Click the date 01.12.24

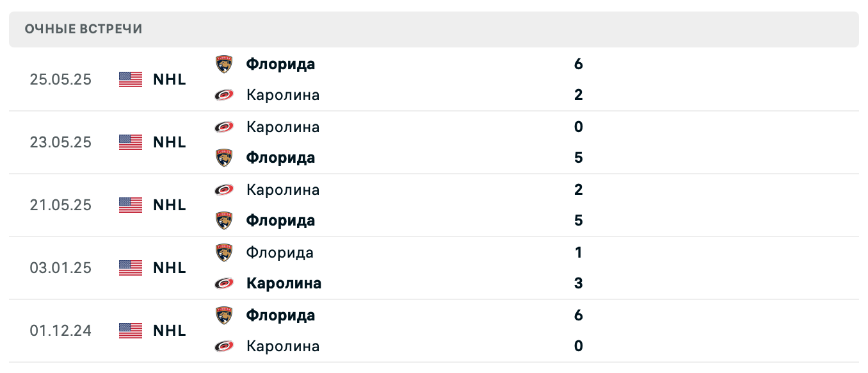pos(61,331)
